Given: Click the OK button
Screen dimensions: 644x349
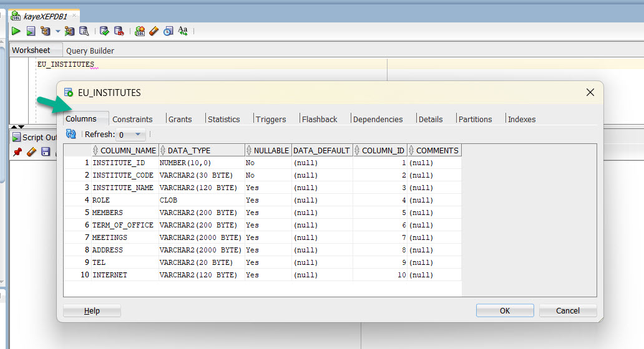Looking at the screenshot, I should pos(505,310).
